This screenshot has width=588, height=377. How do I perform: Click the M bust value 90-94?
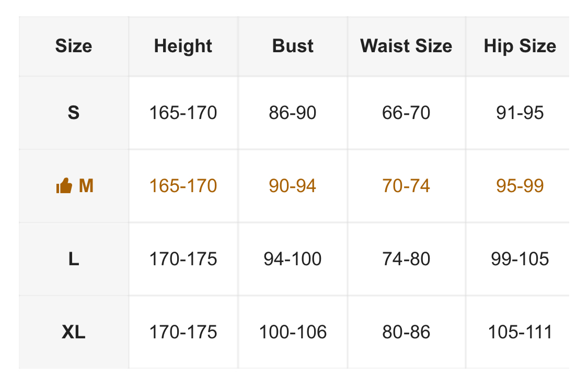[293, 186]
